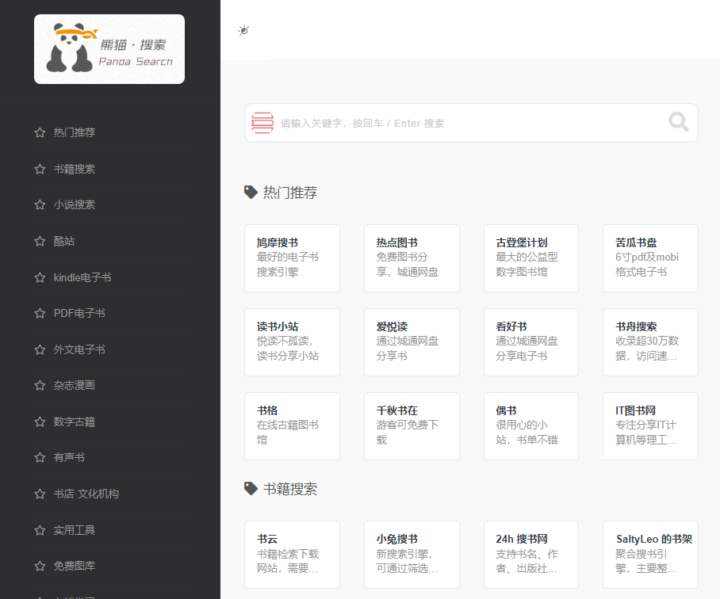The width and height of the screenshot is (720, 599).
Task: Open the 偶书 card
Action: 531,426
